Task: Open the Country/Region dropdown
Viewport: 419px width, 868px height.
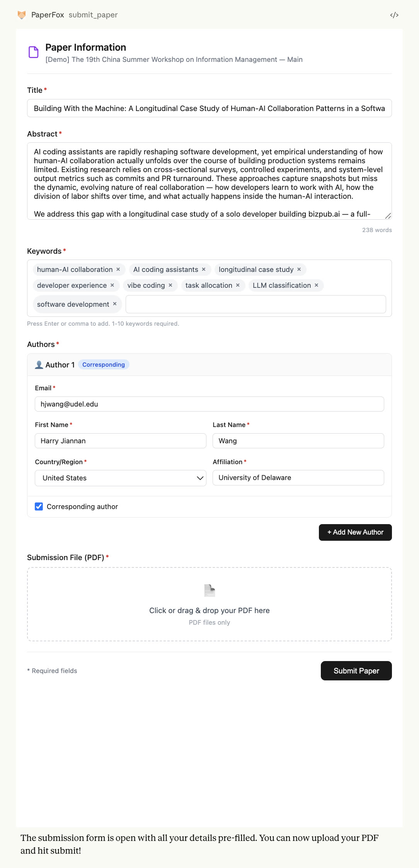Action: click(120, 478)
